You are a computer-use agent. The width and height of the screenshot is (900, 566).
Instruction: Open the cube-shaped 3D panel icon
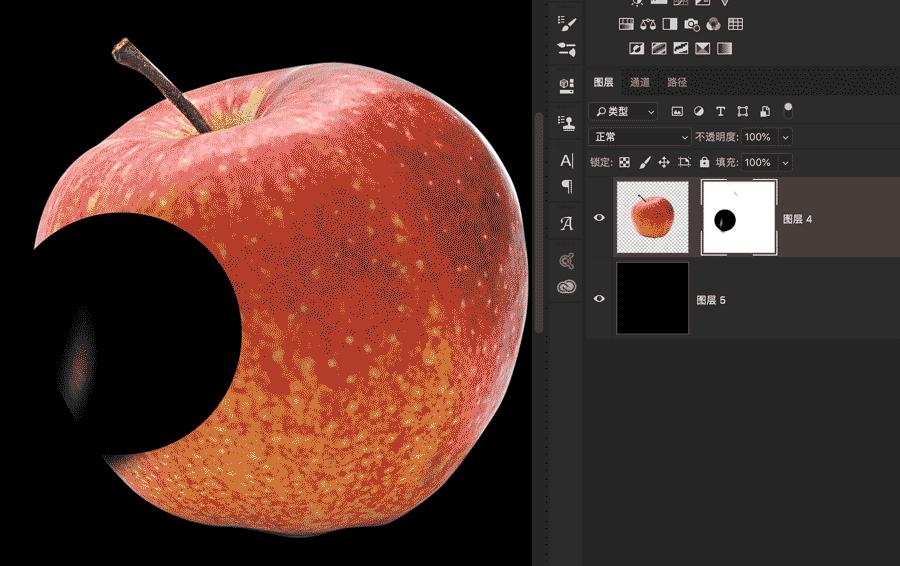[x=567, y=86]
